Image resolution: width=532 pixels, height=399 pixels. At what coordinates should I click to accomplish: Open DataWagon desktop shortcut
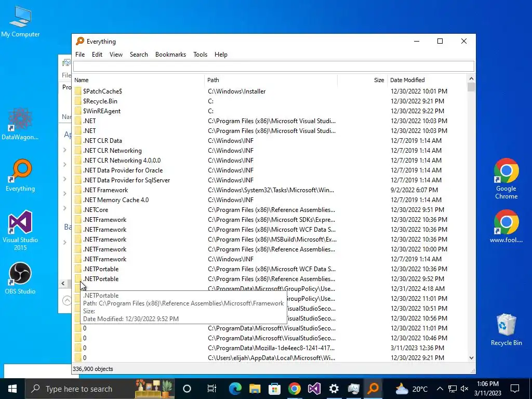click(x=20, y=124)
